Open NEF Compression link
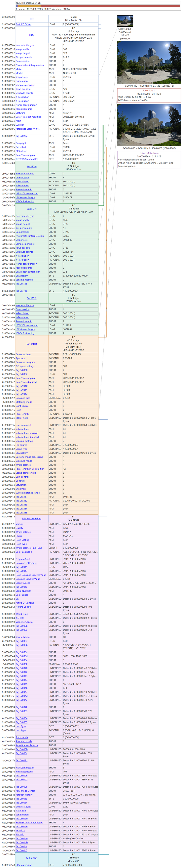The image size is (182, 868). [x=25, y=768]
